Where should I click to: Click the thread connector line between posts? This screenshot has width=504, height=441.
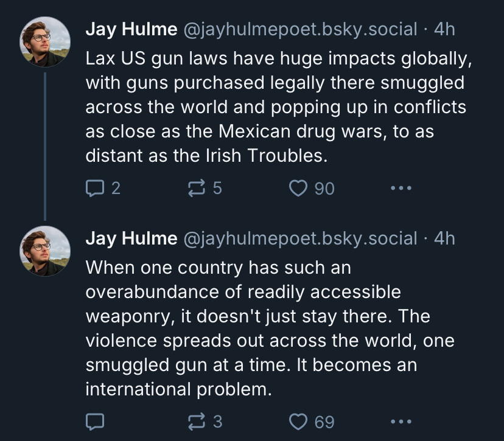click(x=45, y=147)
